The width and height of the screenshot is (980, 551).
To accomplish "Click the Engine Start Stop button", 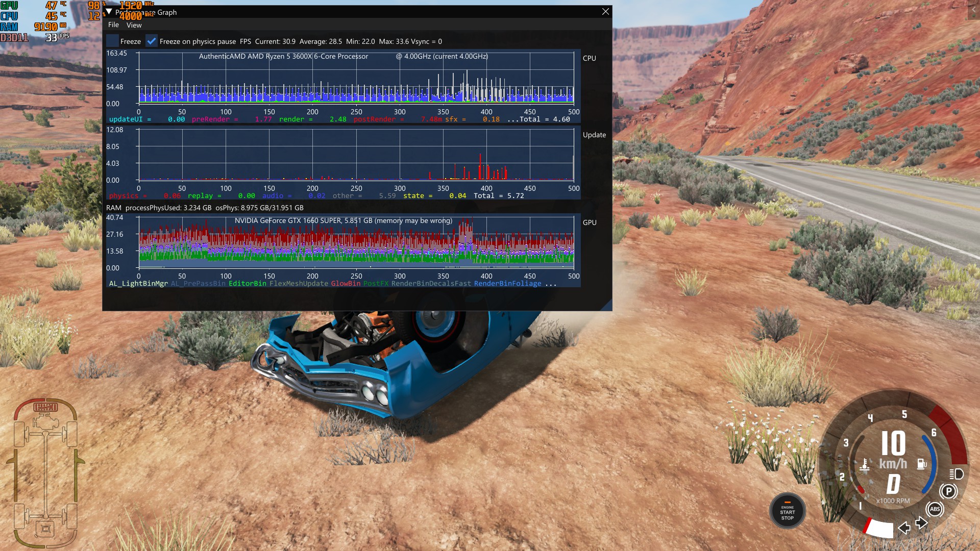I will coord(787,511).
